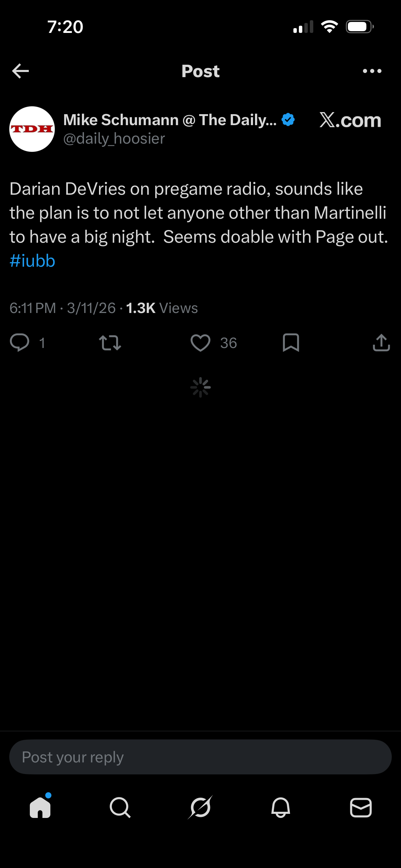Open the three-dot more options menu

(x=372, y=71)
